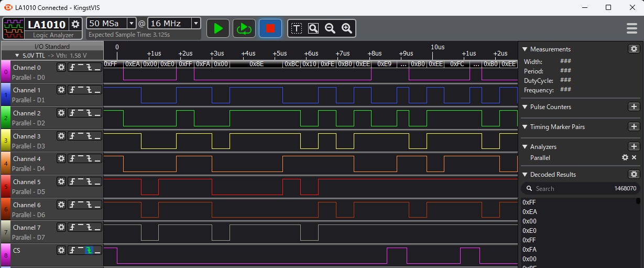The height and width of the screenshot is (268, 644).
Task: Open the hamburger main menu
Action: [x=632, y=28]
